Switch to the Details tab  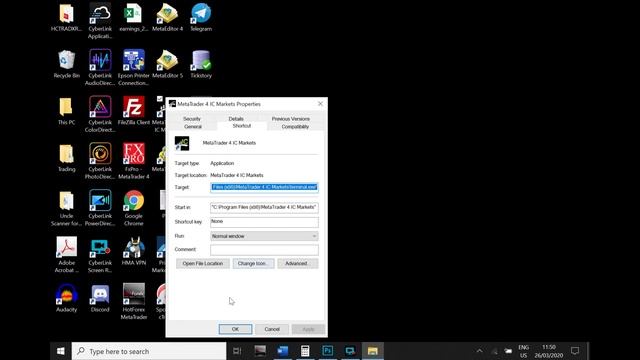(x=236, y=119)
